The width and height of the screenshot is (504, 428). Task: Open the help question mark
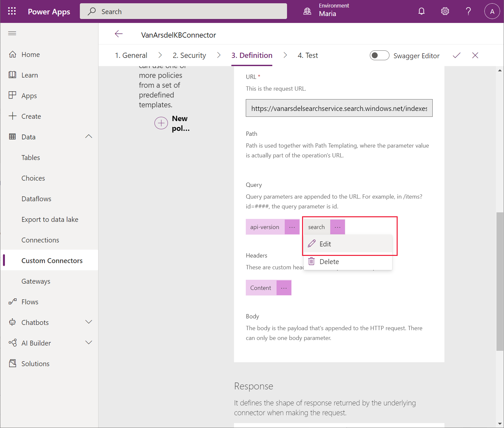coord(468,11)
